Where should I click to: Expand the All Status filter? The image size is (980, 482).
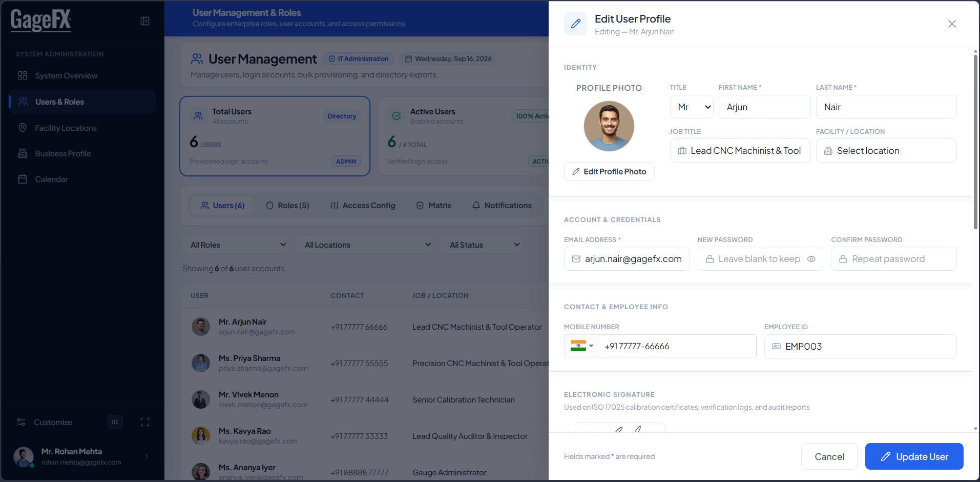[x=481, y=245]
